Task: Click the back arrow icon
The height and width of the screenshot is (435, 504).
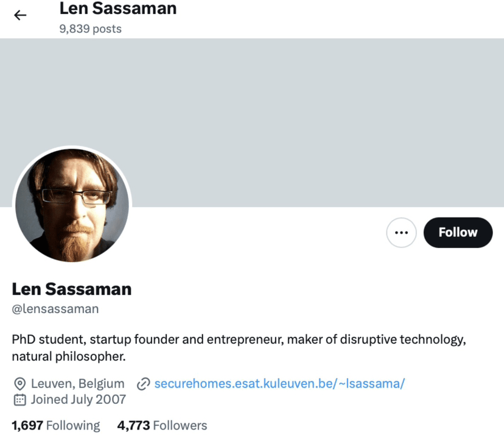Action: click(x=20, y=15)
